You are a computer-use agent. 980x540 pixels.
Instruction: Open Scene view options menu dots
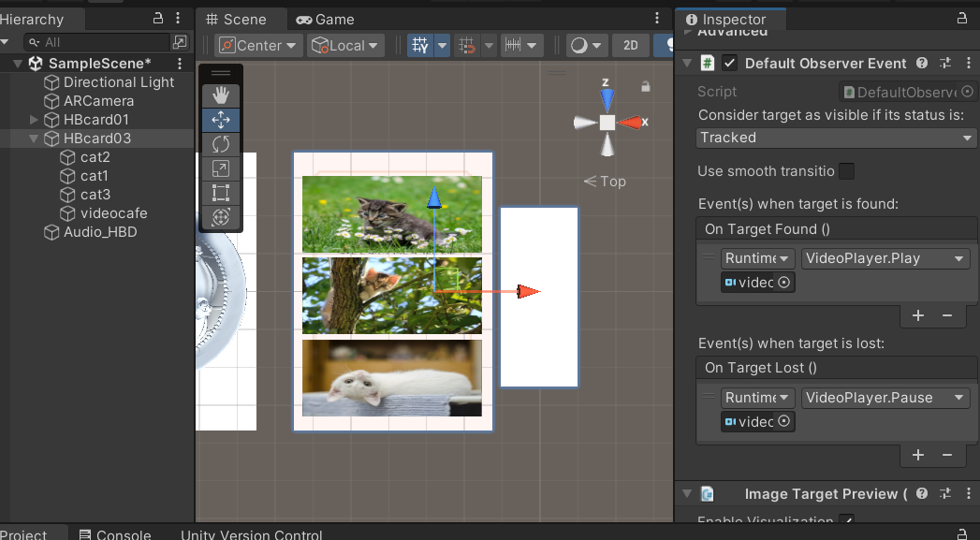point(656,19)
